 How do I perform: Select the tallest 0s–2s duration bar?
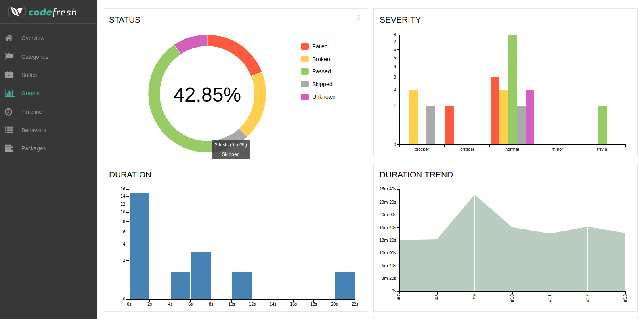click(140, 246)
